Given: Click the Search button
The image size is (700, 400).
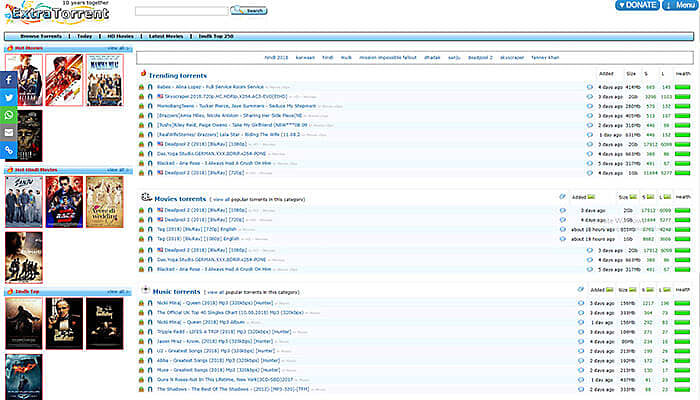Looking at the screenshot, I should coord(249,10).
